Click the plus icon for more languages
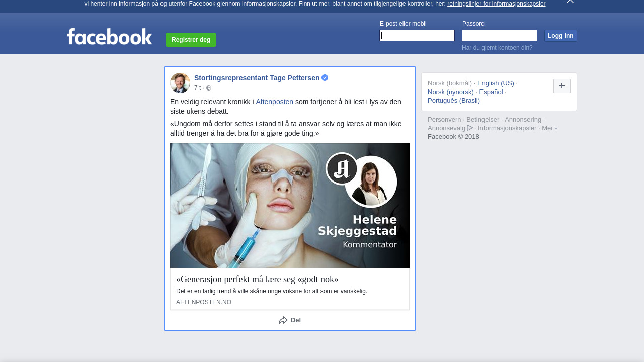The height and width of the screenshot is (362, 644). coord(561,86)
